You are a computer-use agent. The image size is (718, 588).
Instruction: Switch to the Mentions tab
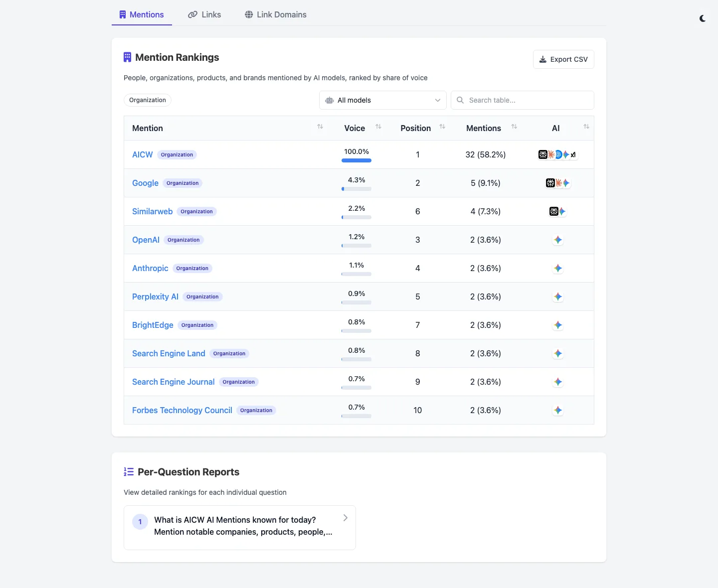(x=142, y=14)
